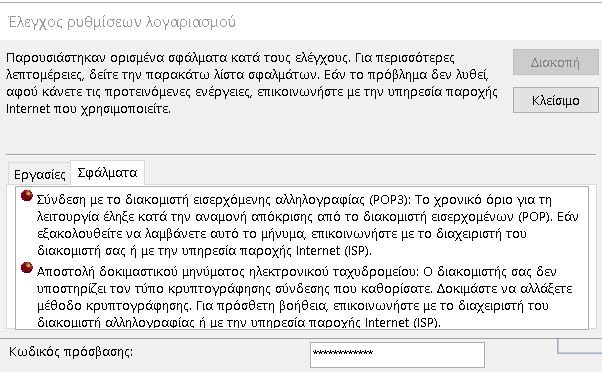Click the asterisks inside the password box
The width and height of the screenshot is (602, 372).
[x=343, y=352]
